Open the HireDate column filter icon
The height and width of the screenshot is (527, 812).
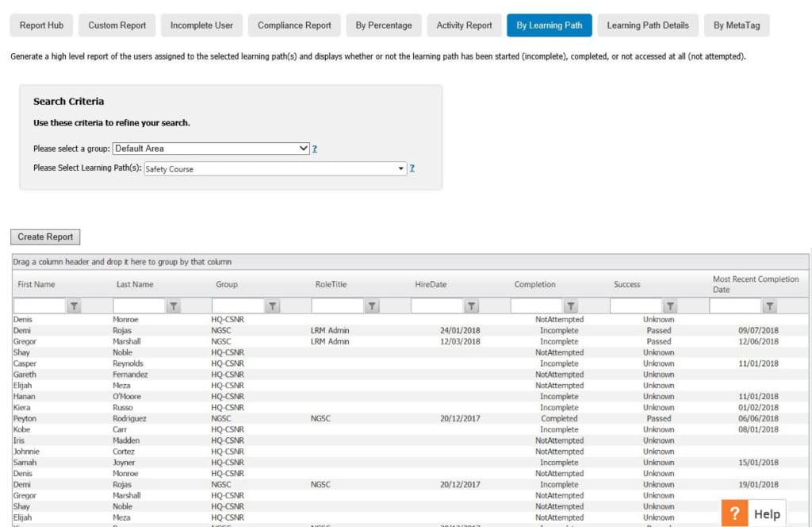(x=472, y=306)
